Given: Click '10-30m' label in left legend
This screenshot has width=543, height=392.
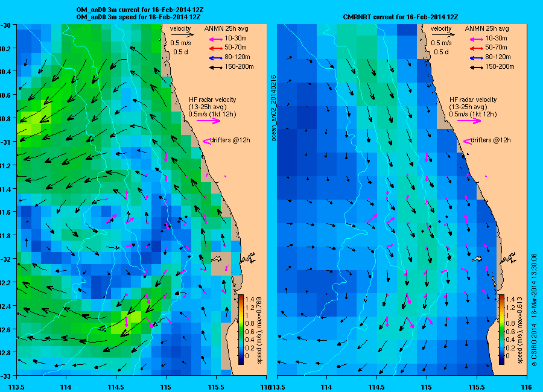Looking at the screenshot, I should point(235,39).
